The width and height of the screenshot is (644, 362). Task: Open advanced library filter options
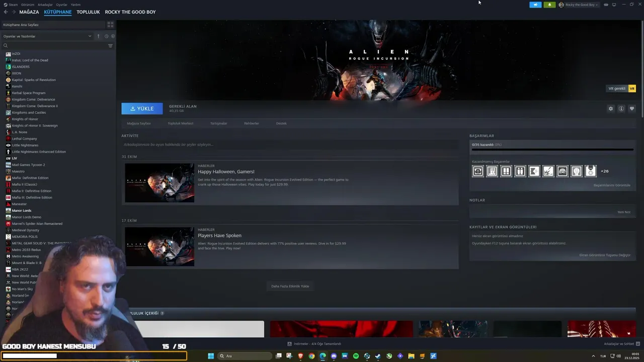[x=110, y=46]
